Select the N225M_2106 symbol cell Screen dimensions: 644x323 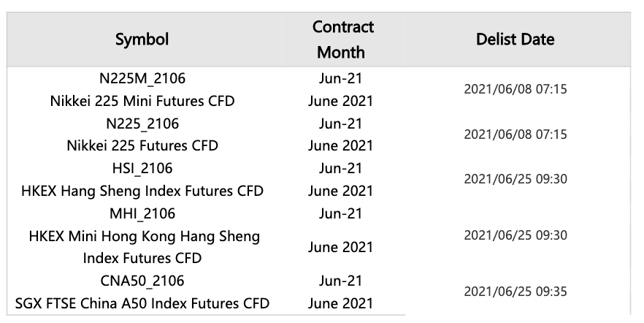(142, 78)
